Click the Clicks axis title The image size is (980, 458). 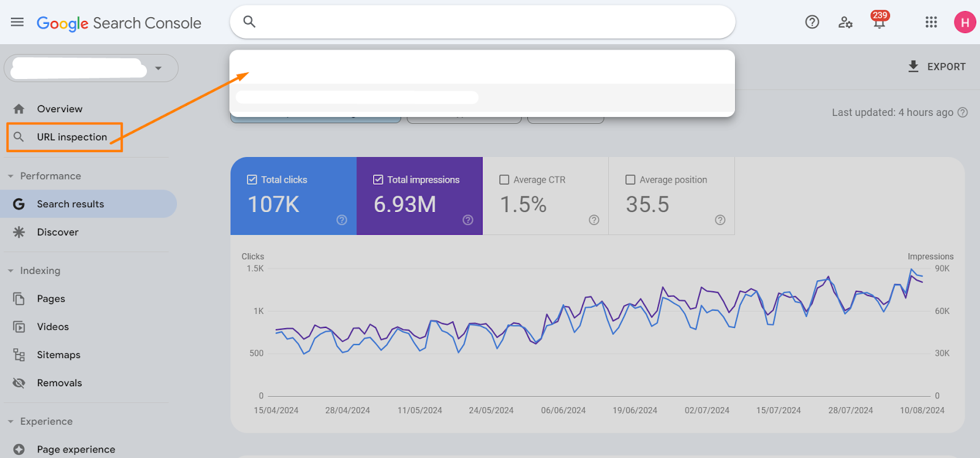[x=253, y=256]
